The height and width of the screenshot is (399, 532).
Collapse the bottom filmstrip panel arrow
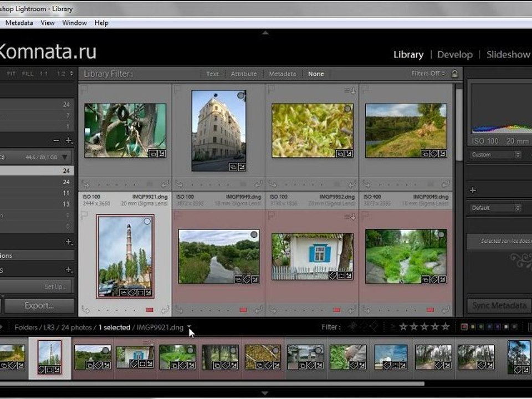265,393
